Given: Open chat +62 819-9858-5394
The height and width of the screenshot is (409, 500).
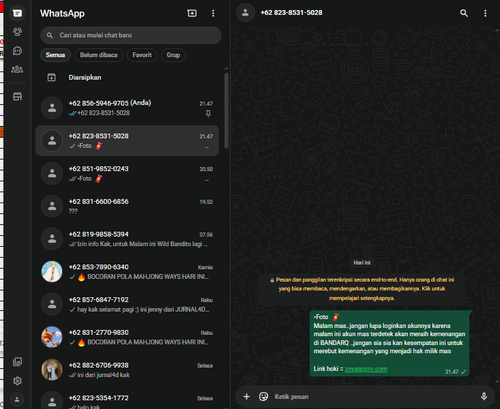Looking at the screenshot, I should click(127, 239).
